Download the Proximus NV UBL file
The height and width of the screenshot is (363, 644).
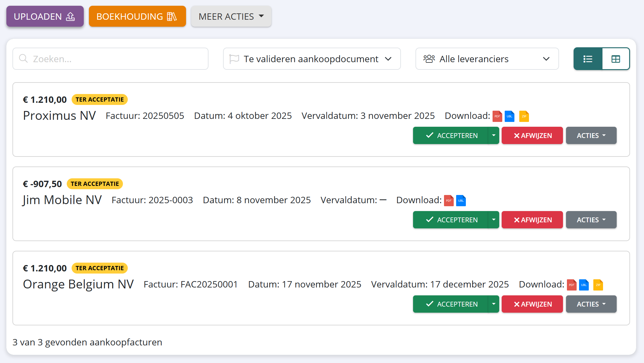pos(509,116)
